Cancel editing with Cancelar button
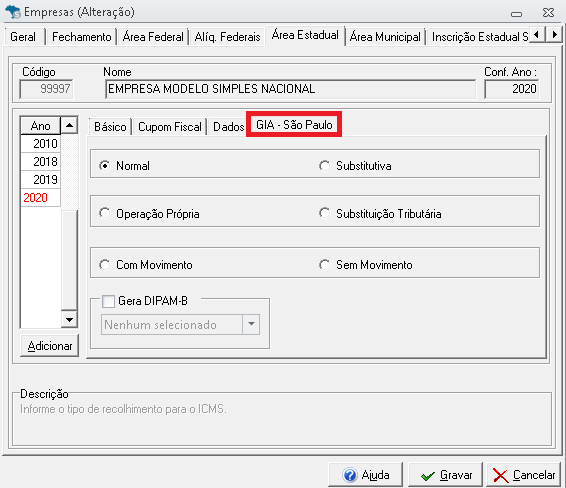The image size is (566, 488). (x=524, y=475)
